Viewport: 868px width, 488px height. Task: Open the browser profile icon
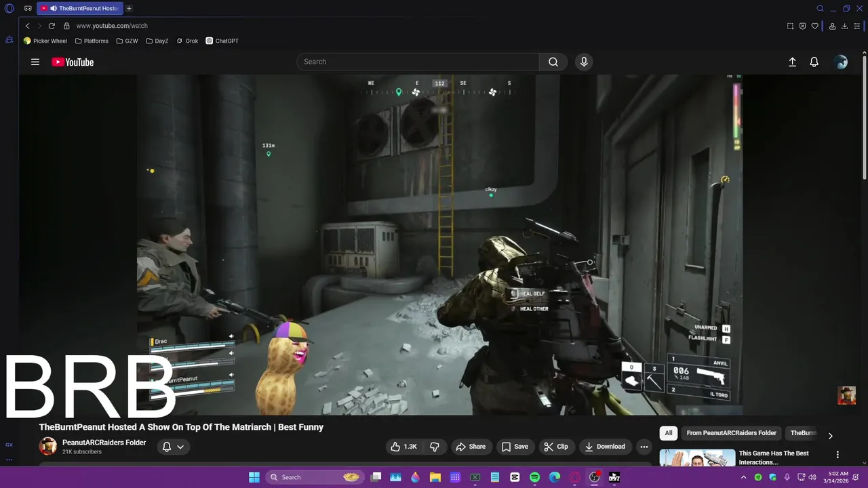click(832, 26)
